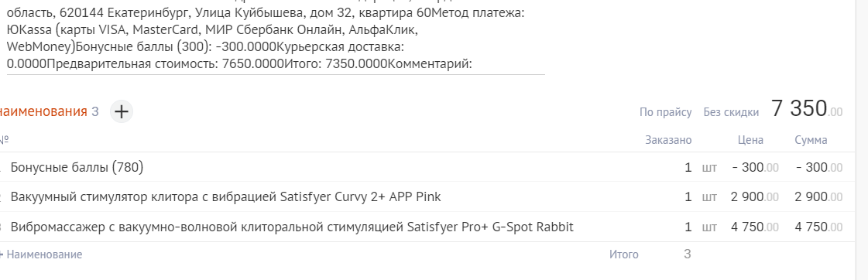Click the 7 350.00 order total
Image resolution: width=868 pixels, height=280 pixels.
(x=807, y=109)
